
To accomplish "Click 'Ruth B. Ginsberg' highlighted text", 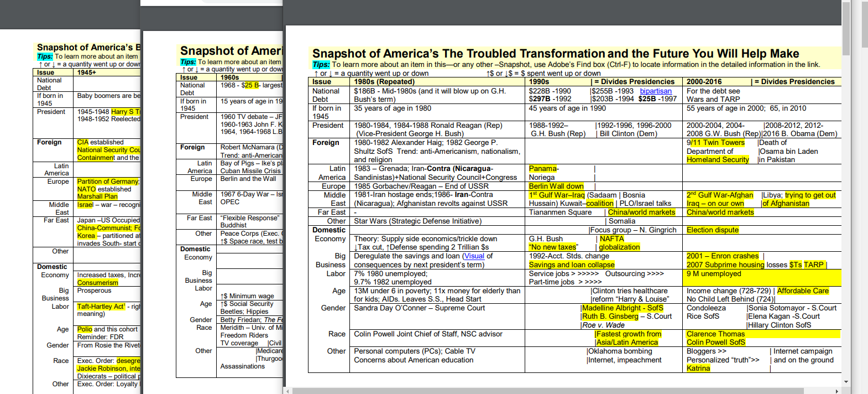I will point(610,316).
